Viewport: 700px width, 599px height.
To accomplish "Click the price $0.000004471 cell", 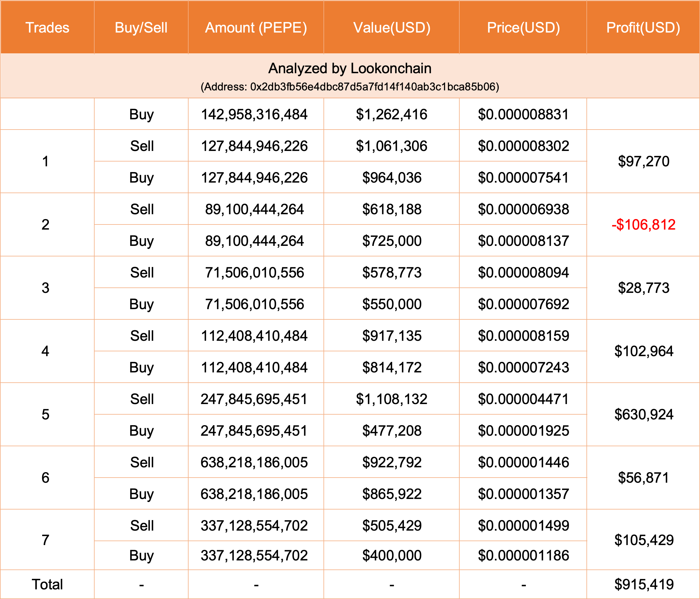I will tap(523, 399).
